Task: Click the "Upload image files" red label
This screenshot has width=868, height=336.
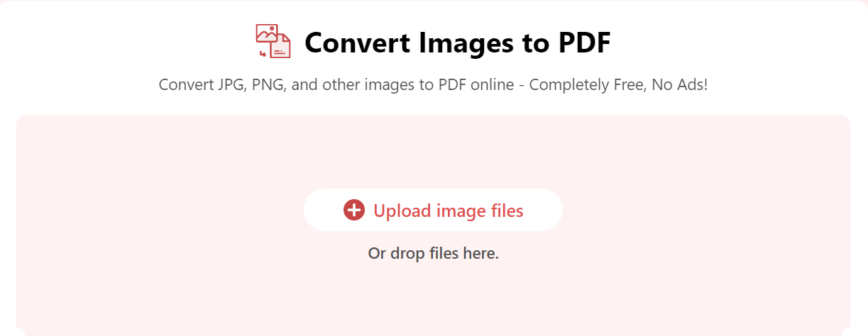Action: (449, 211)
